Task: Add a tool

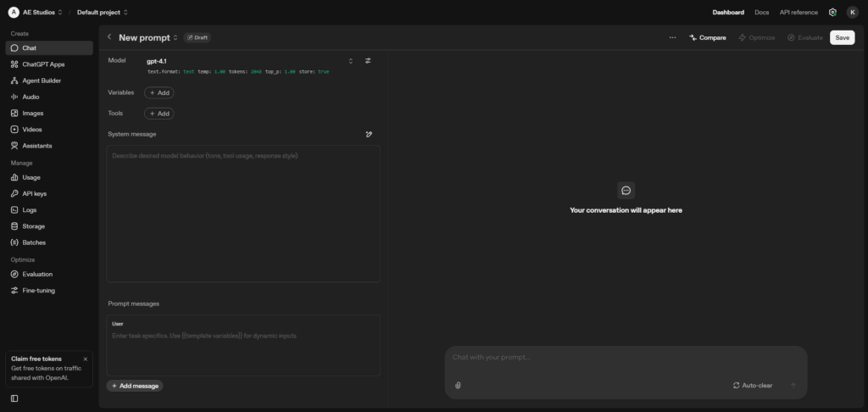Action: (x=159, y=114)
